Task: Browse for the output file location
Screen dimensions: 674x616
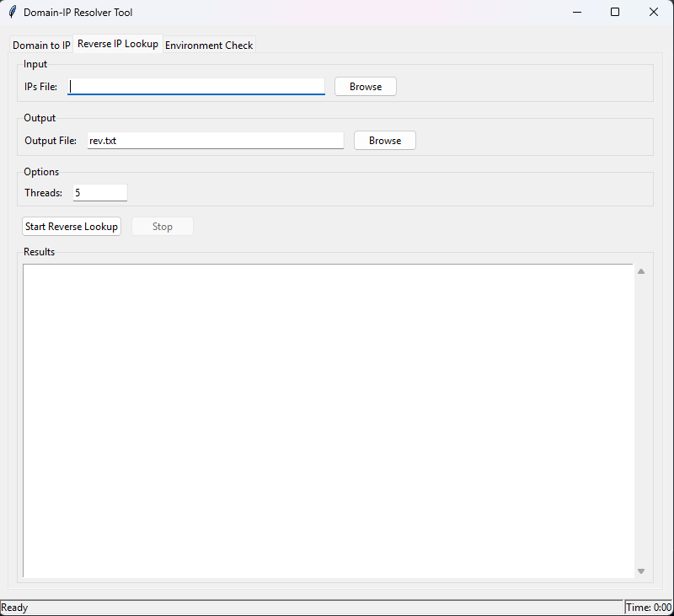Action: [x=385, y=141]
